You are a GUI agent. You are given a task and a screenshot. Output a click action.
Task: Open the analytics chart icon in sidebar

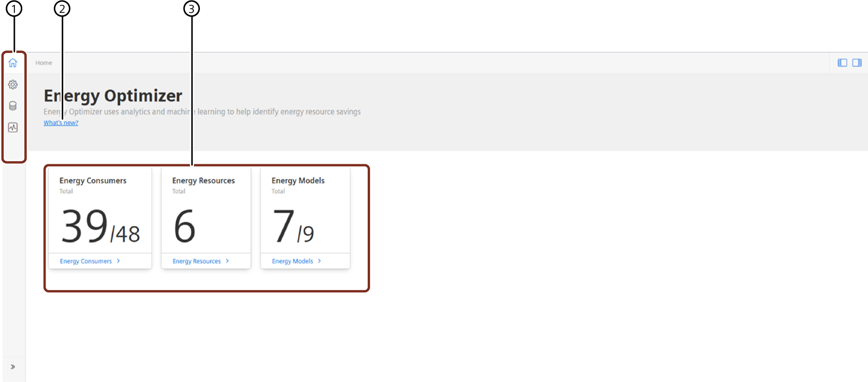click(x=13, y=128)
